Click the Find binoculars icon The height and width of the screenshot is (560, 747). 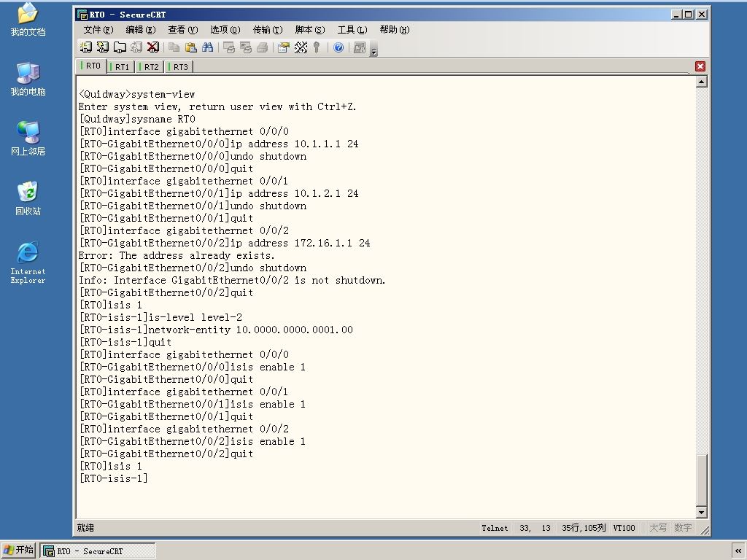(x=208, y=47)
